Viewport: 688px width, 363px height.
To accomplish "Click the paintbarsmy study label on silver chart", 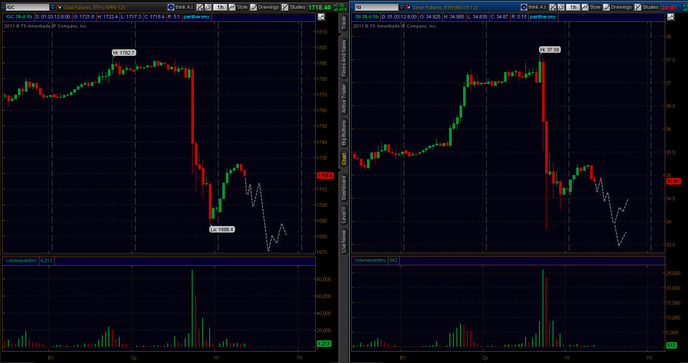I will [542, 17].
